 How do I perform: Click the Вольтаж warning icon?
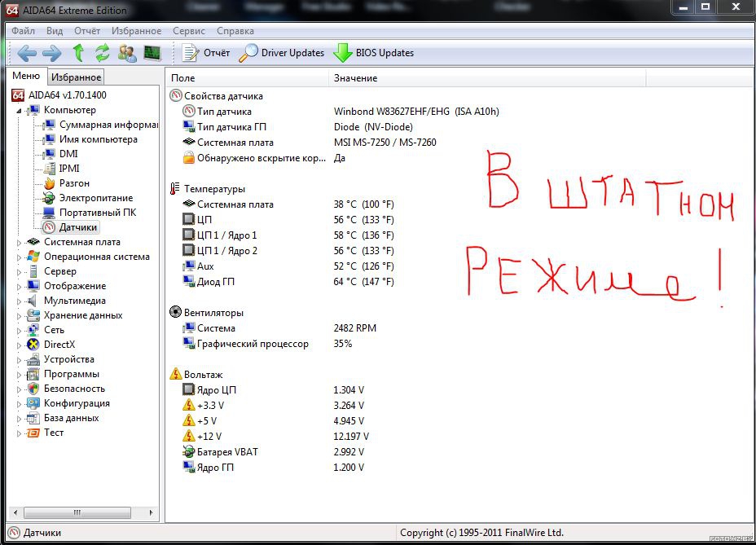176,374
